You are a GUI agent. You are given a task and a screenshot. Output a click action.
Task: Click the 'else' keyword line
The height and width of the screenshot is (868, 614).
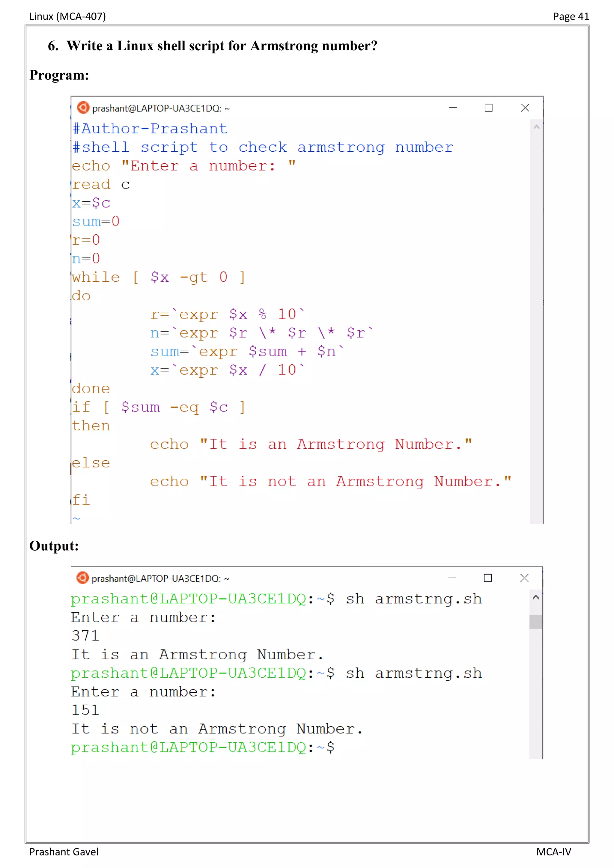(91, 462)
